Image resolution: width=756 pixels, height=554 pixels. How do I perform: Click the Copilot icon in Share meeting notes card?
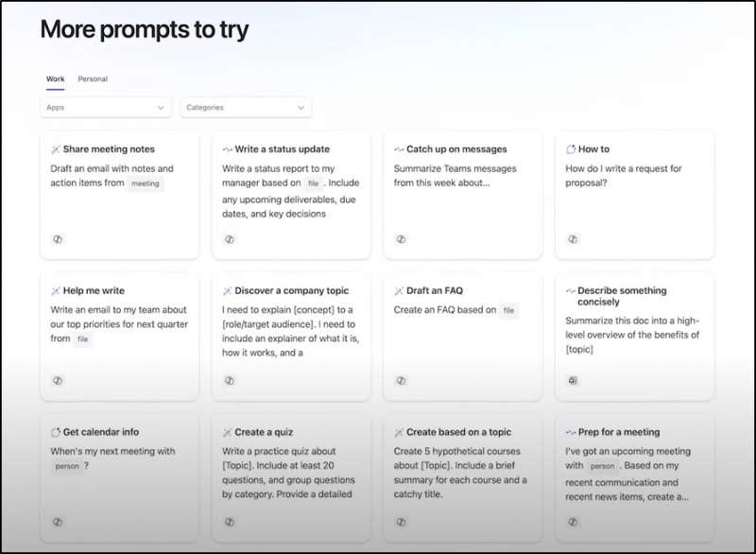[x=58, y=239]
